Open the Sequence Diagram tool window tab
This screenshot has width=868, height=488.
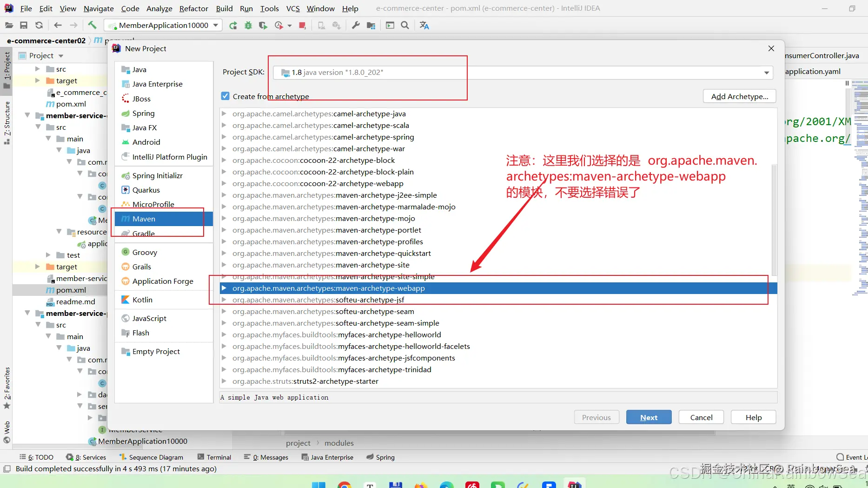pos(151,457)
